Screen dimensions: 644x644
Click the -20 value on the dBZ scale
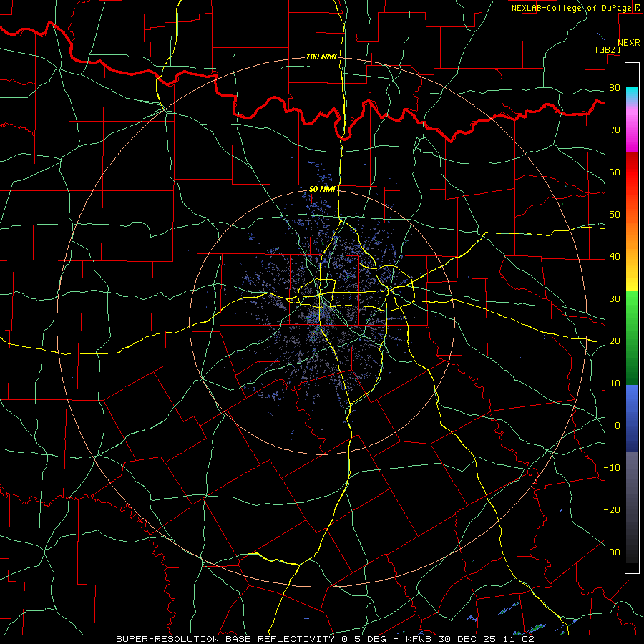pos(612,509)
